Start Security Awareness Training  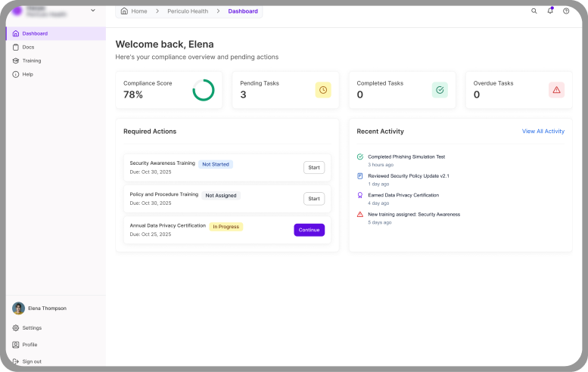click(313, 168)
